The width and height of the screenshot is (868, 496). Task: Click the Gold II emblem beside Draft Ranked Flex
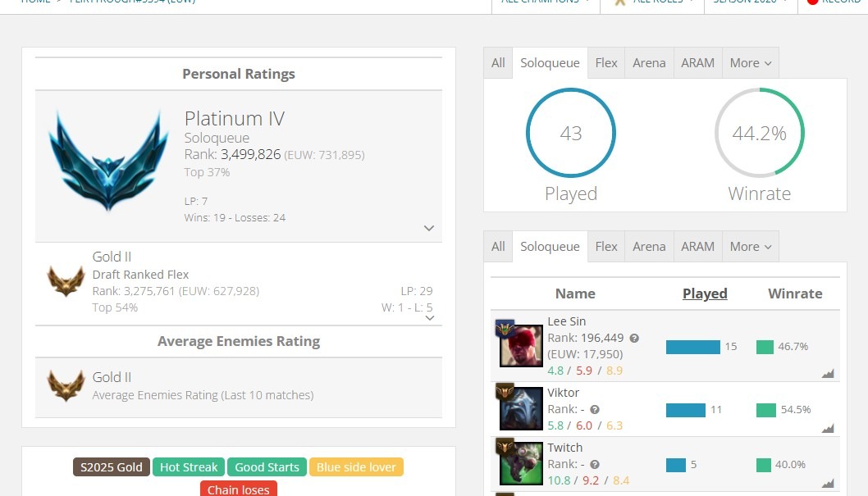[x=66, y=281]
